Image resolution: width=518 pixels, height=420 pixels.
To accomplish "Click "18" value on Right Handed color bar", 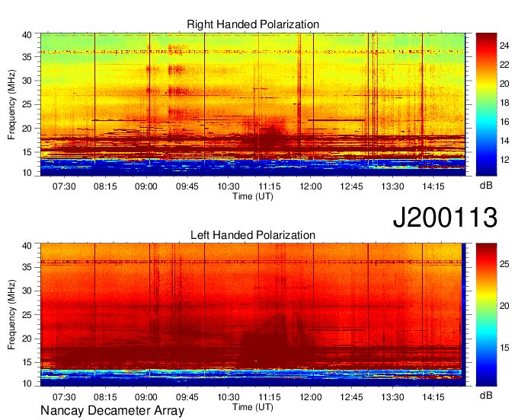I will [x=504, y=103].
